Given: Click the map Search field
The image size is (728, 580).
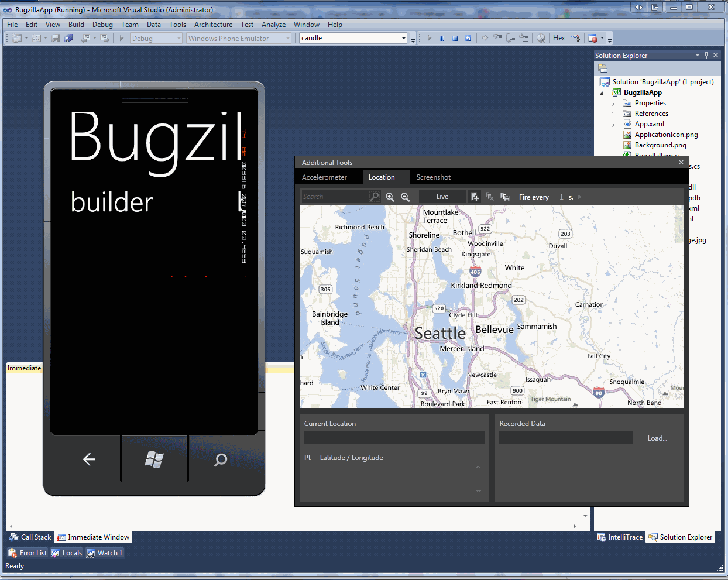Looking at the screenshot, I should click(335, 197).
